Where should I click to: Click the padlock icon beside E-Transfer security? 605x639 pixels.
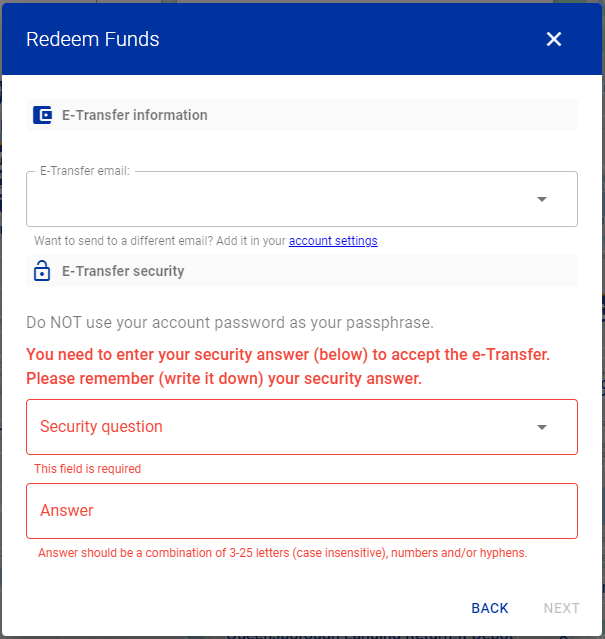pyautogui.click(x=42, y=271)
